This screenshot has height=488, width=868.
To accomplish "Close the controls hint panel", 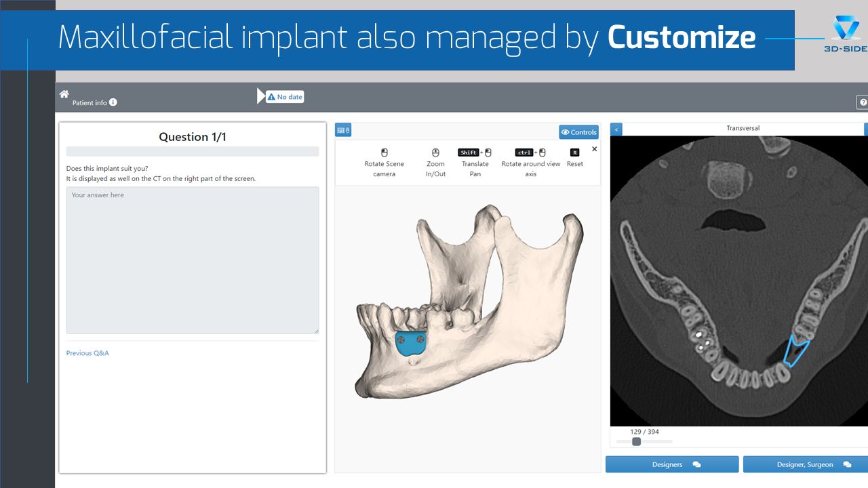I will coord(595,149).
